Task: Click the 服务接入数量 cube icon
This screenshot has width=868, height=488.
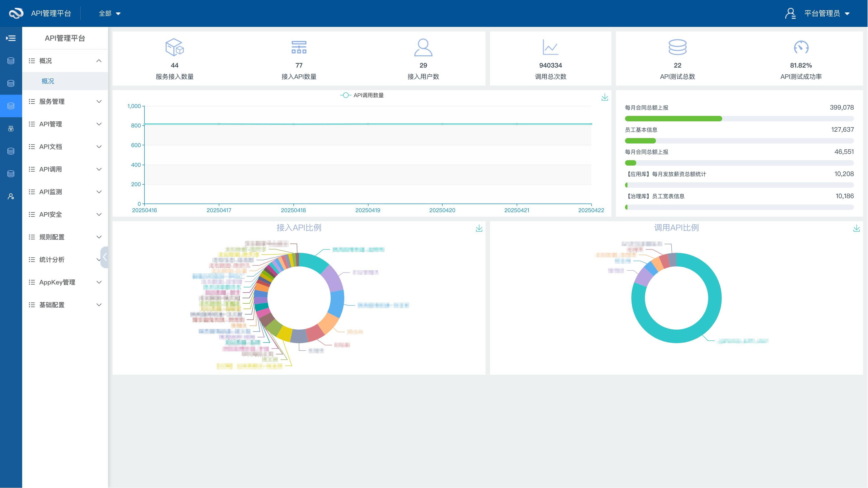Action: tap(174, 47)
